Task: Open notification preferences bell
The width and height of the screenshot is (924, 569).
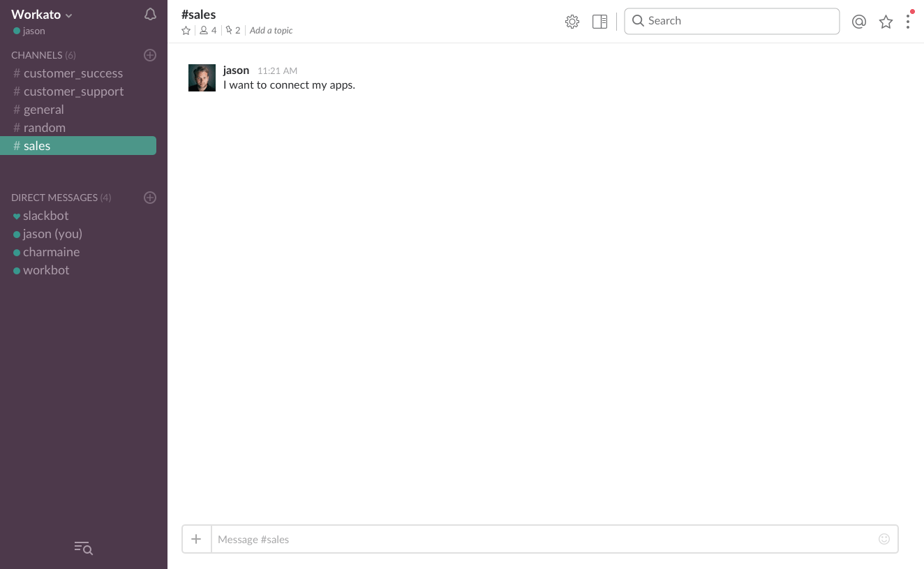Action: click(150, 15)
